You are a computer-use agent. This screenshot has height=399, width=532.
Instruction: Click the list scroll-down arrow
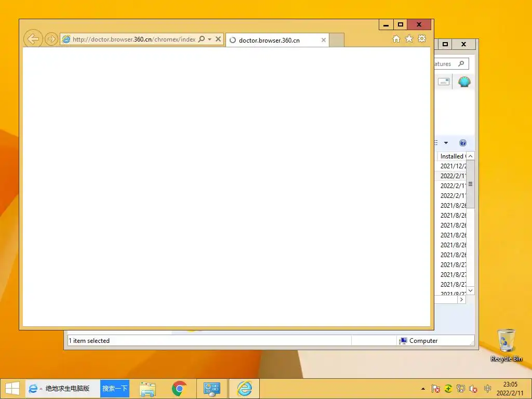click(x=470, y=291)
